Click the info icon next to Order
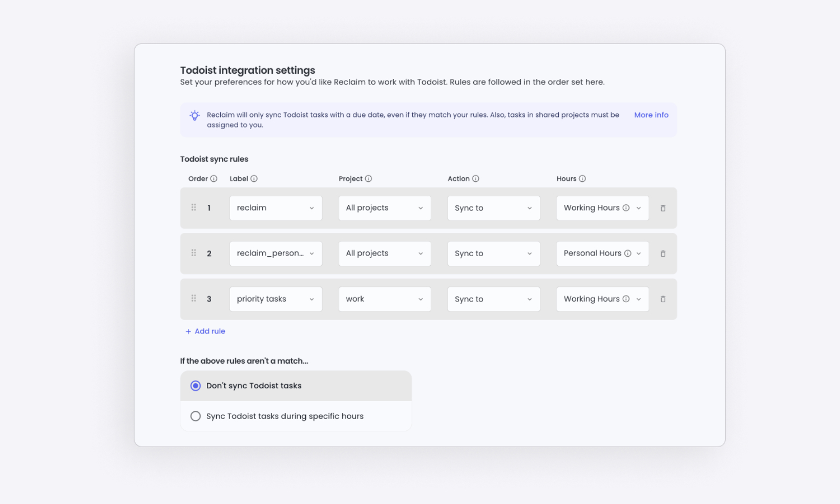 pyautogui.click(x=214, y=179)
